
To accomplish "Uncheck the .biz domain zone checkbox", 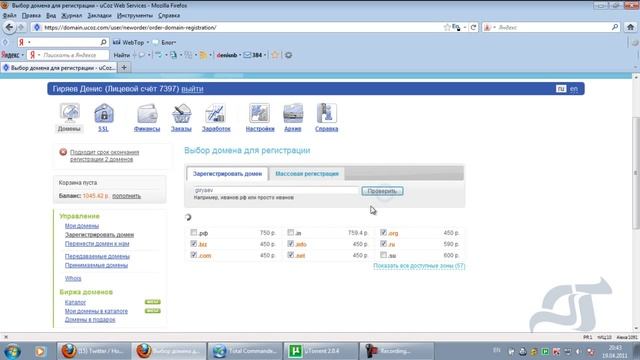I will click(193, 244).
